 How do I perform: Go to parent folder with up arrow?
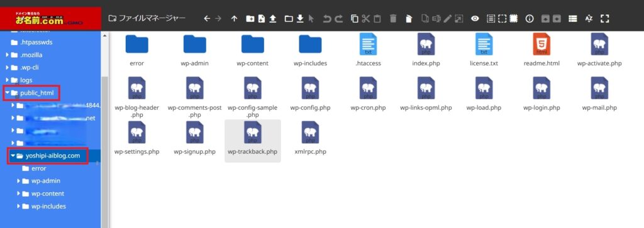pyautogui.click(x=234, y=18)
